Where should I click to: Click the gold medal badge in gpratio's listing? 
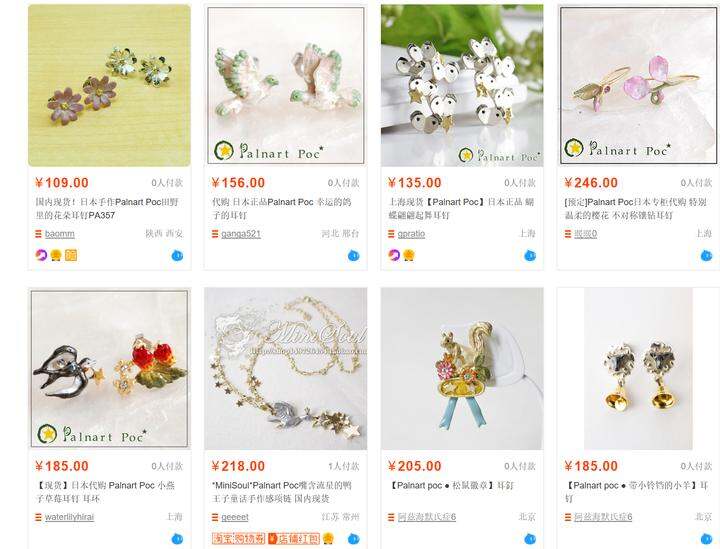(409, 255)
